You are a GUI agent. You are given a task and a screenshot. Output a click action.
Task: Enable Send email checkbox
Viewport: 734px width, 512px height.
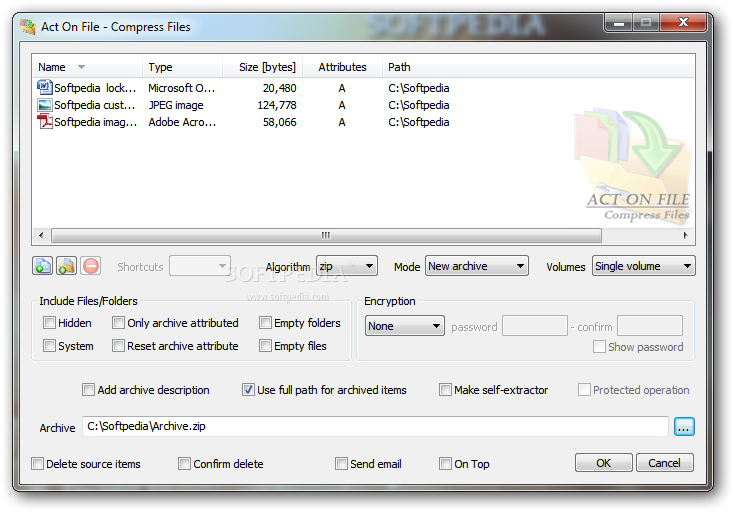[x=341, y=463]
